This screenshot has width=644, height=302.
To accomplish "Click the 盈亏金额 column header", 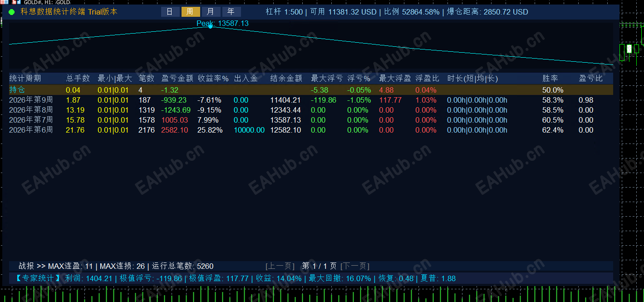I will (x=177, y=79).
